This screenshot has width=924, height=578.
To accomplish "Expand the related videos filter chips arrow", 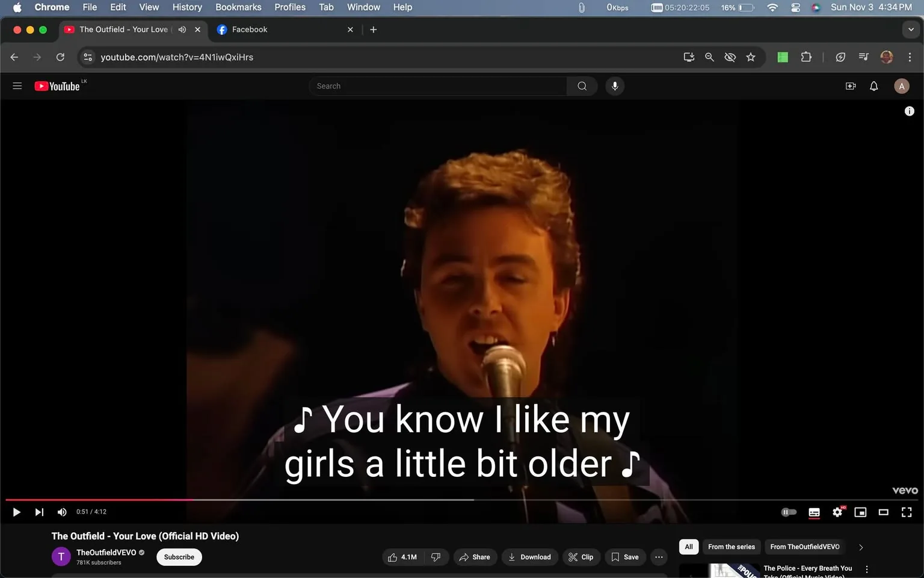I will coord(860,547).
